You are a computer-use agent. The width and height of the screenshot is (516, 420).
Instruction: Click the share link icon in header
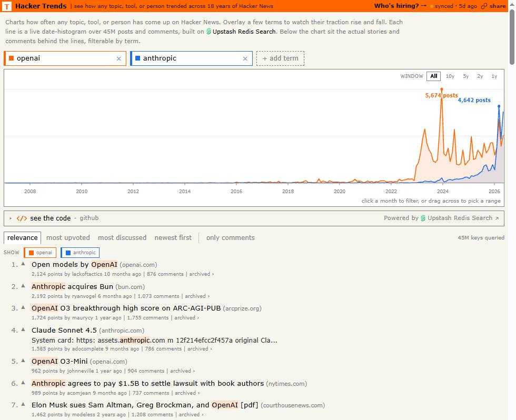click(x=484, y=6)
